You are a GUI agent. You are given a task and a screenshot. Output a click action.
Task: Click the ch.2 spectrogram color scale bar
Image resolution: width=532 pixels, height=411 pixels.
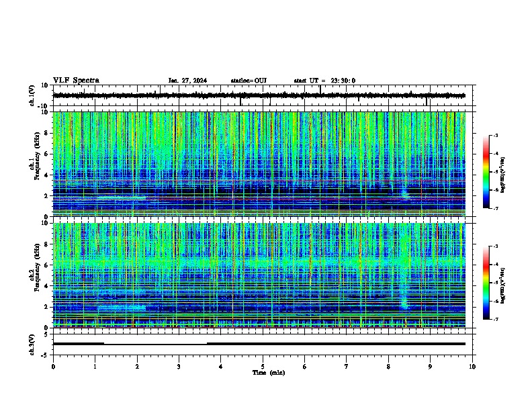486,283
